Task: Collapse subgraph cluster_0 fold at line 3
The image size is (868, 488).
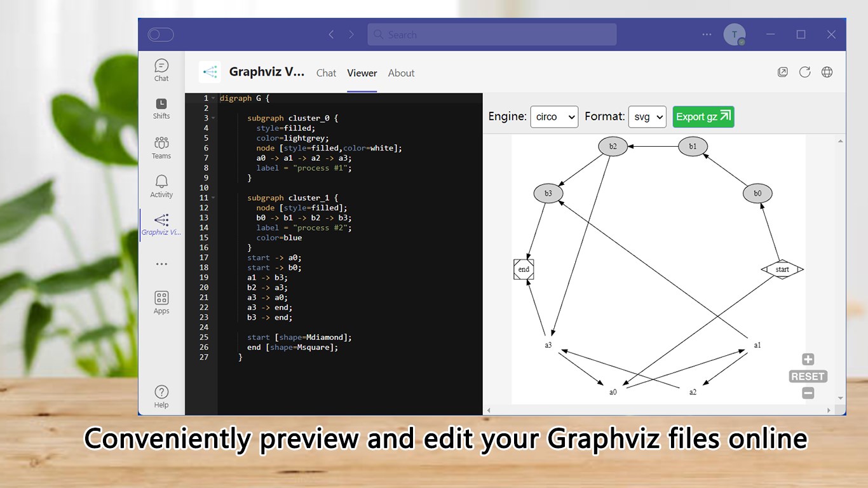Action: (214, 118)
